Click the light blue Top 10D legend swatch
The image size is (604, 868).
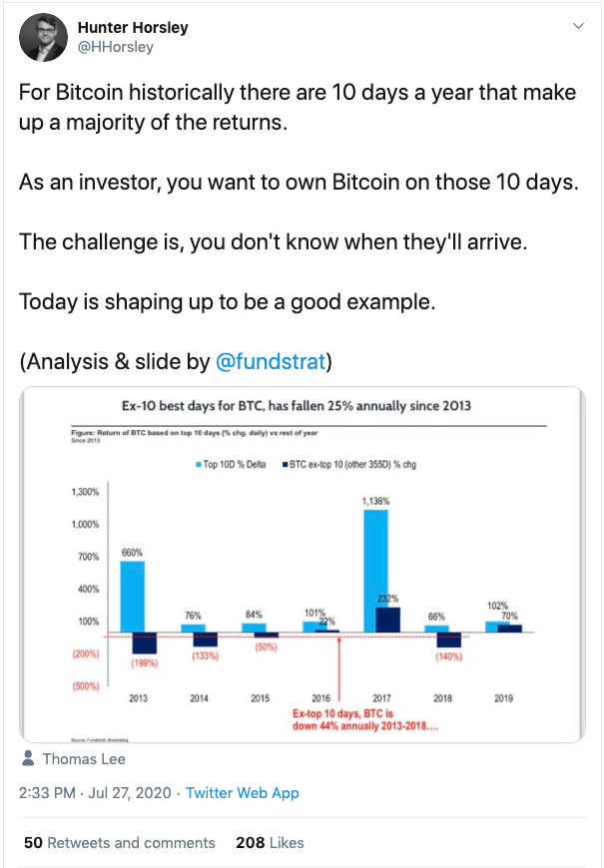(x=199, y=465)
